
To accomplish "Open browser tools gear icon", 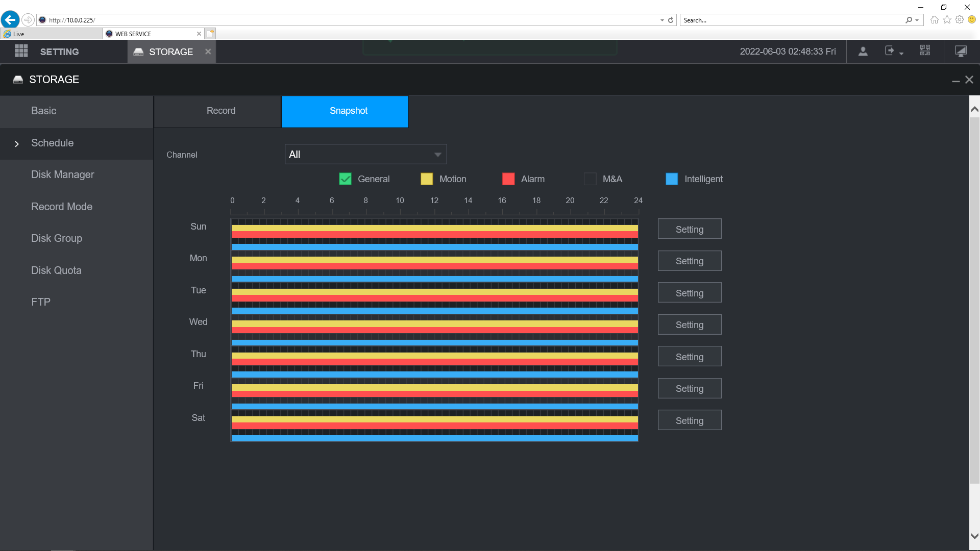I will tap(960, 20).
